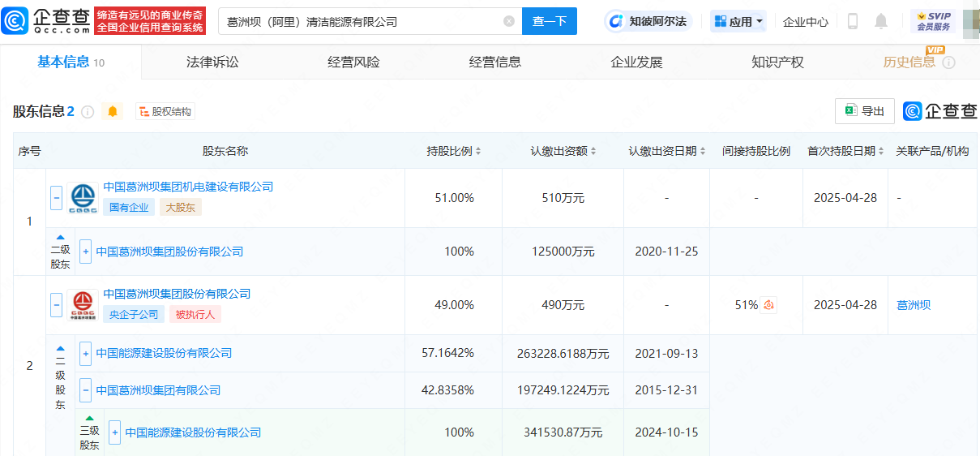Export the shareholder list with 导出

click(865, 111)
